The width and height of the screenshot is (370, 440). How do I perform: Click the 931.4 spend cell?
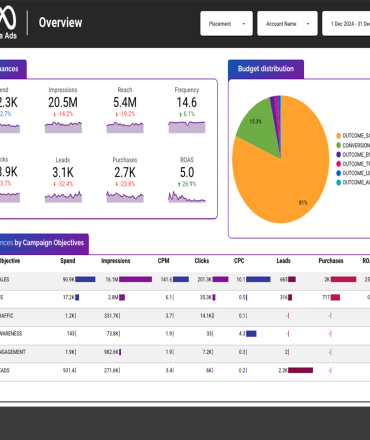pyautogui.click(x=70, y=370)
